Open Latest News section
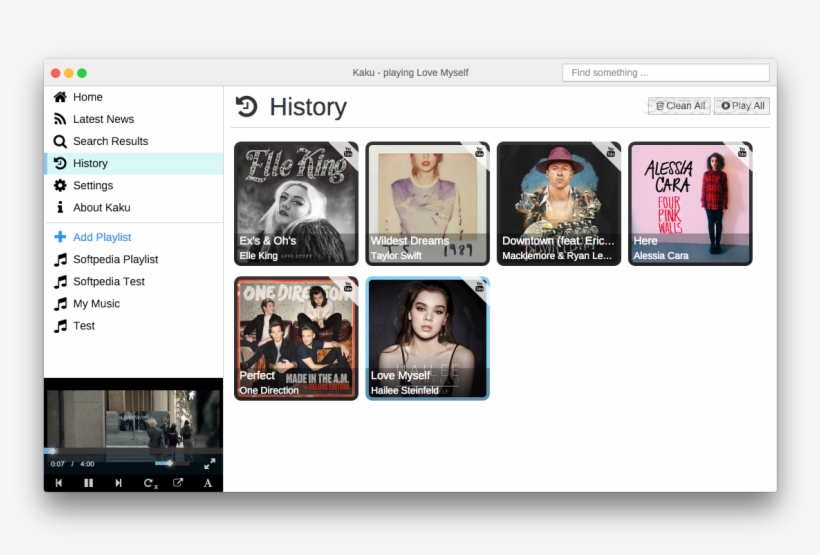The image size is (820, 555). 133,119
